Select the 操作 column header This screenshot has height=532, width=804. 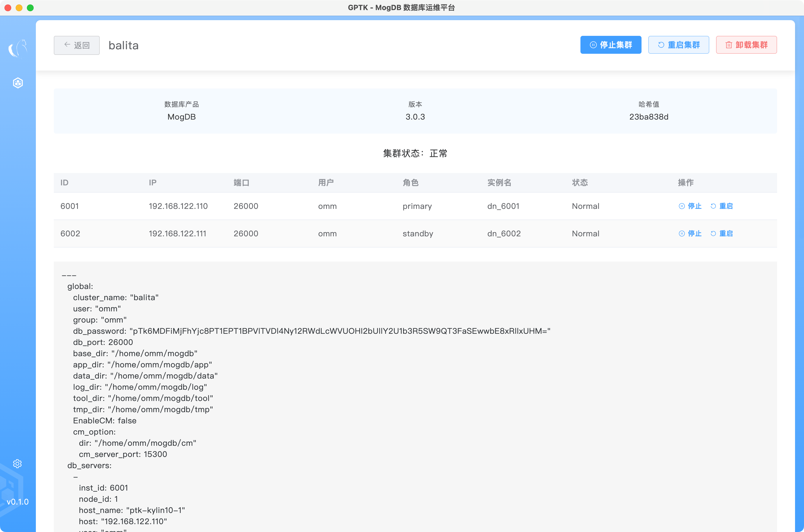pyautogui.click(x=686, y=183)
